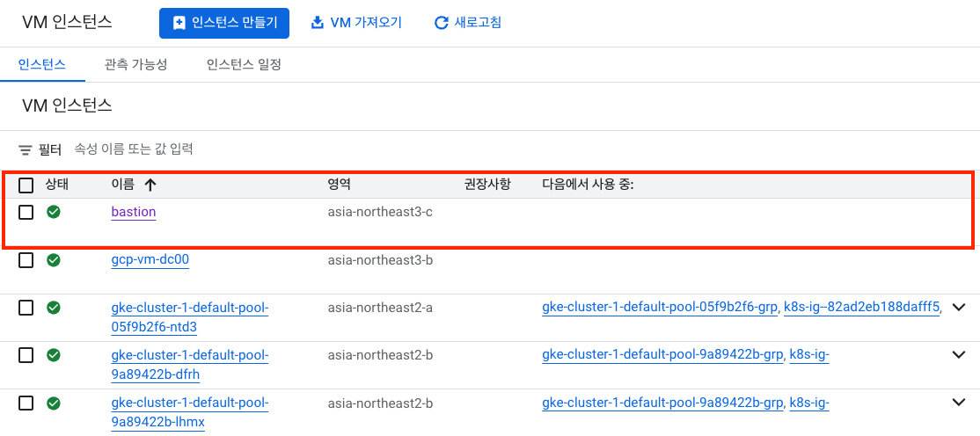980x436 pixels.
Task: Focus the 속성 이름 또는 값 입력 filter field
Action: point(134,149)
